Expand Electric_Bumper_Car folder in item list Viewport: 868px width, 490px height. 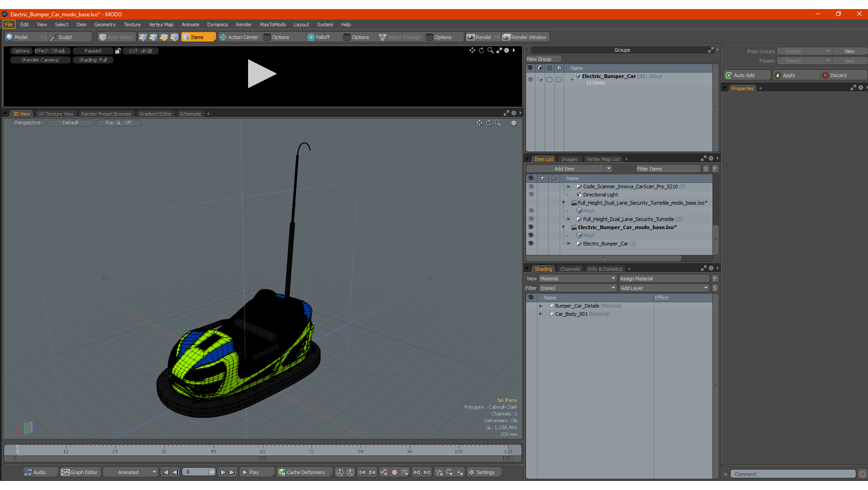coord(569,244)
